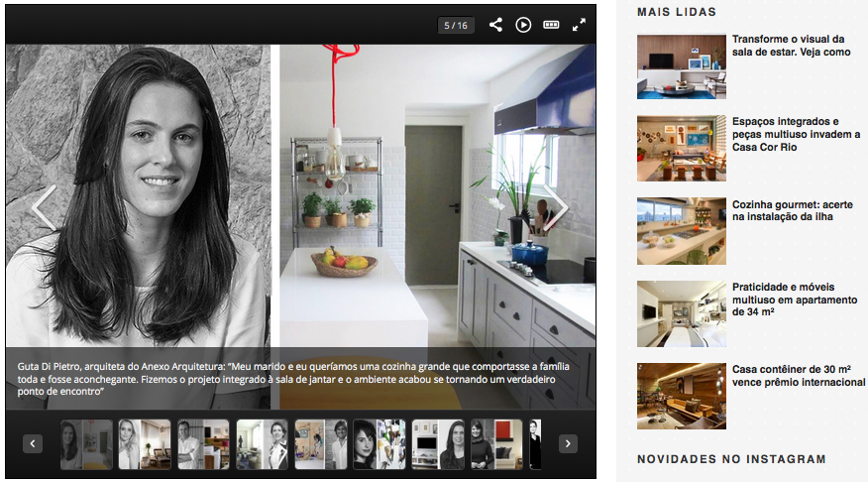Click the gourmet kitchen island article image
The height and width of the screenshot is (482, 868).
pyautogui.click(x=682, y=231)
